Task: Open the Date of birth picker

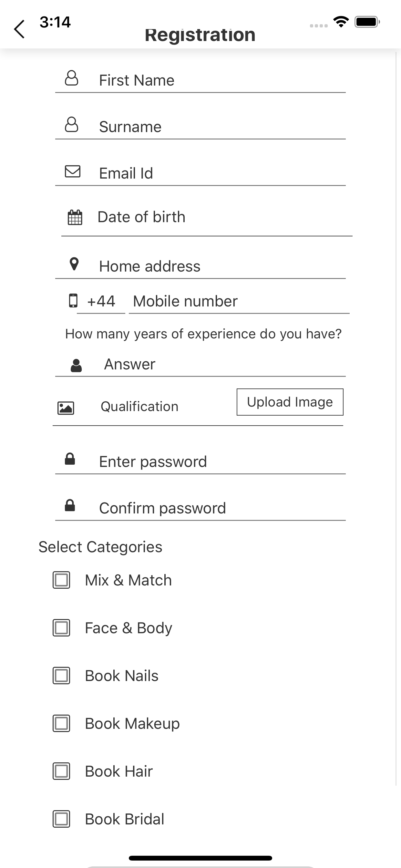Action: click(x=207, y=217)
